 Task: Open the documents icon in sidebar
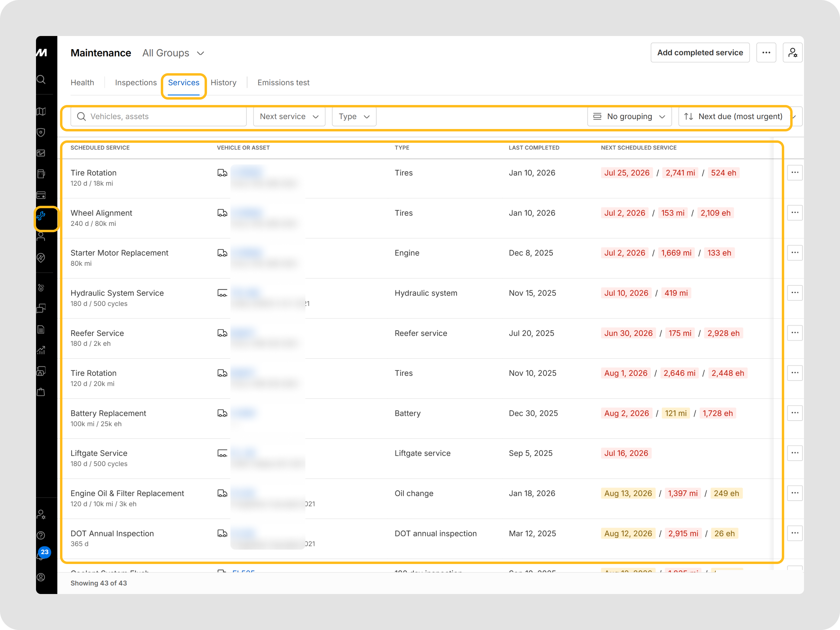tap(41, 329)
